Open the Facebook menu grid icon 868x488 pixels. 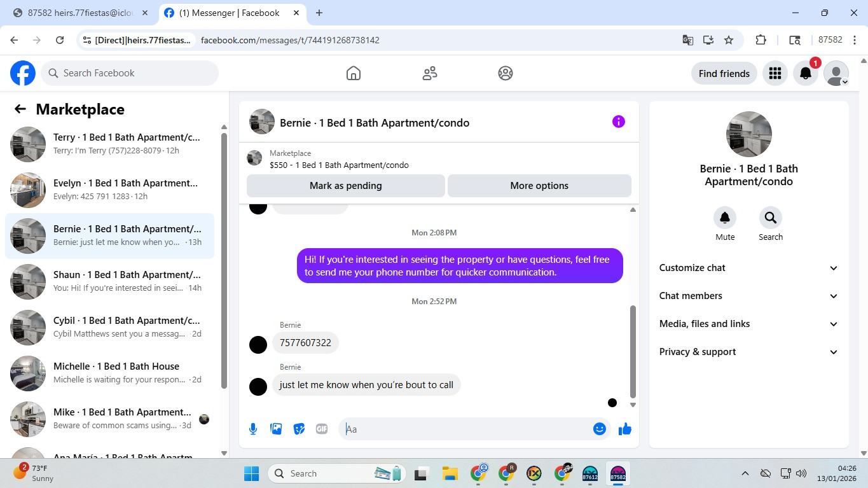coord(775,73)
